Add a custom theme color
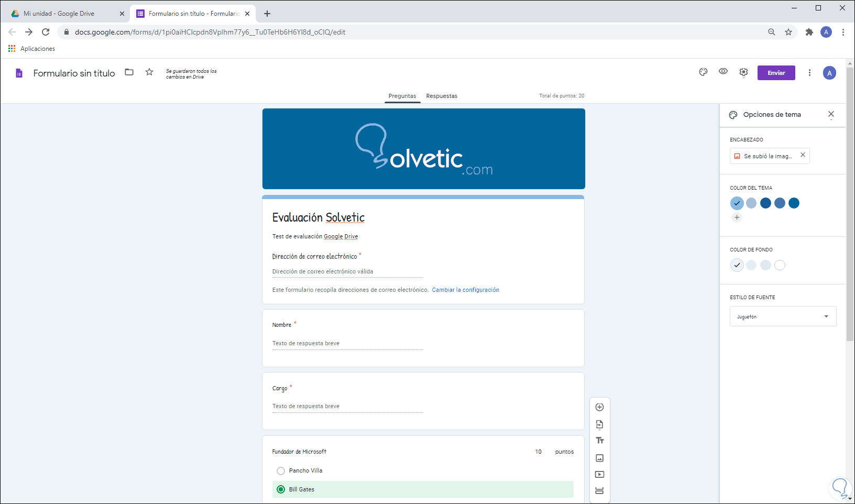This screenshot has width=855, height=504. click(737, 217)
